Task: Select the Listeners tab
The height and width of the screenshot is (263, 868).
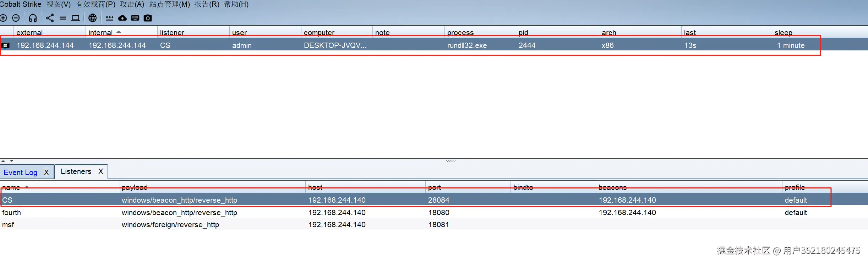Action: [76, 171]
